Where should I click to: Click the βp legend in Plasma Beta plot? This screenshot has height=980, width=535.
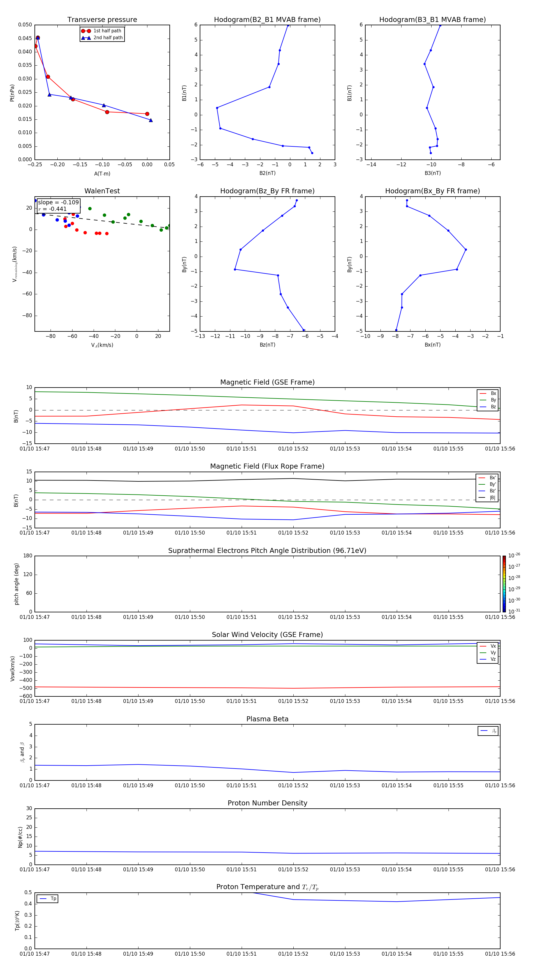click(x=488, y=731)
